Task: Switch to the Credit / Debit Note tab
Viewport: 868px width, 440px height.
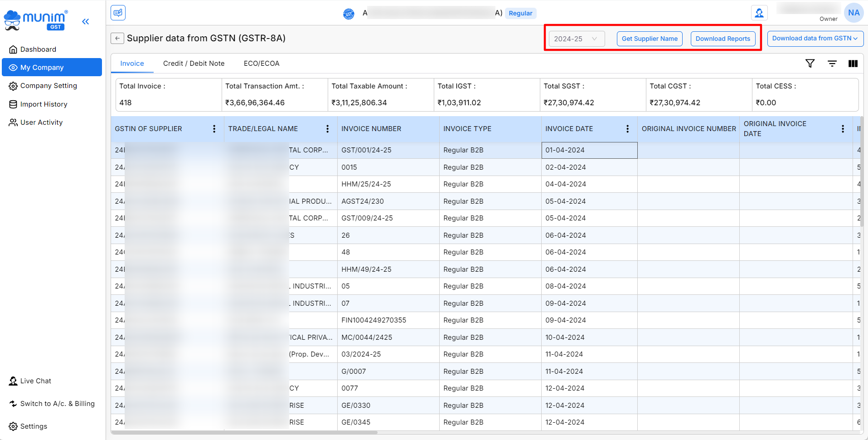Action: coord(194,64)
